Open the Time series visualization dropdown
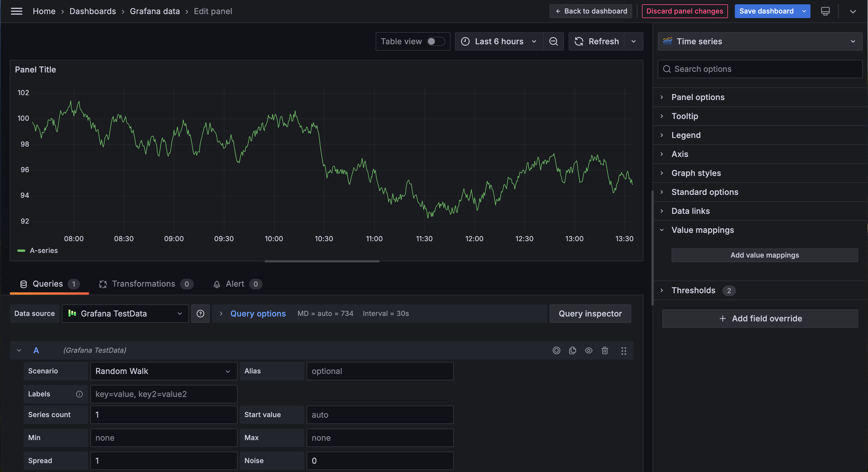This screenshot has height=472, width=868. (x=760, y=41)
